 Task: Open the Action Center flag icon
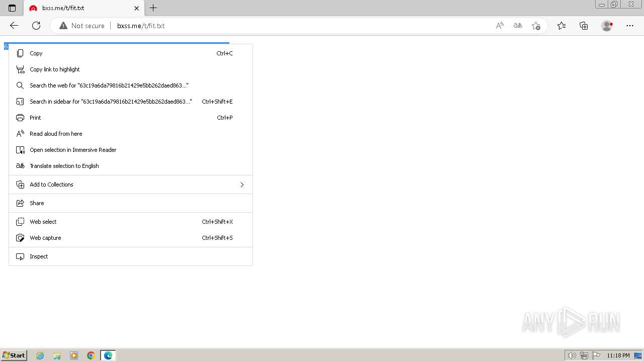click(596, 355)
